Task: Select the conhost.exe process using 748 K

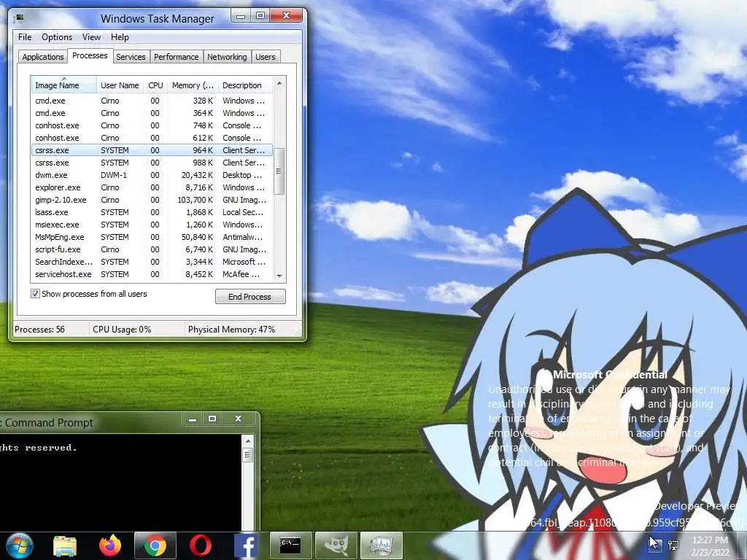Action: click(152, 125)
